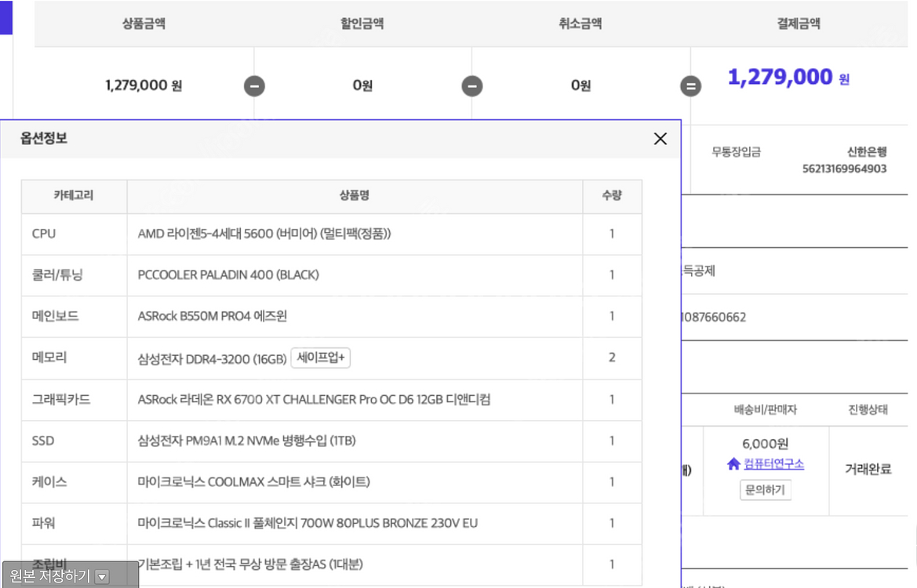Screen dimensions: 917x588
Task: Select 삼성전자 DDR4-3200 (16GB) product name
Action: coord(213,359)
